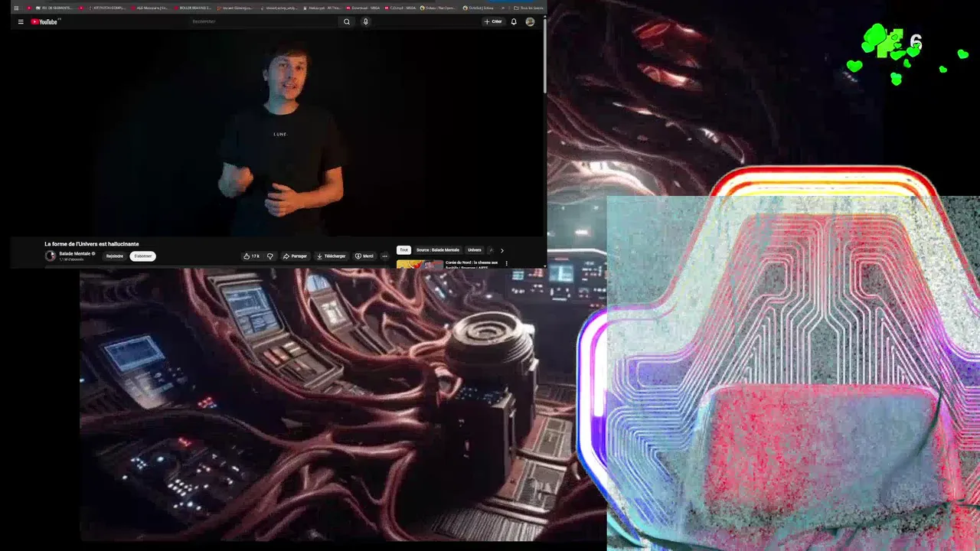980x551 pixels.
Task: Open the Download - MEGA bookmark
Action: click(x=363, y=8)
